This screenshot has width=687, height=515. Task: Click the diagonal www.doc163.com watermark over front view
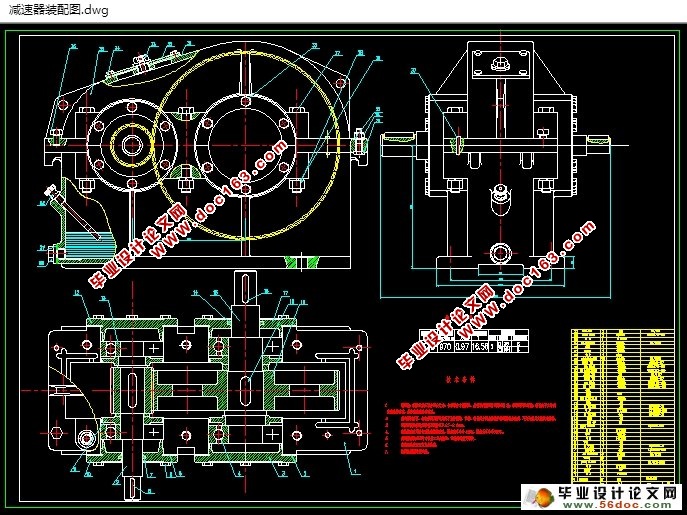point(219,199)
